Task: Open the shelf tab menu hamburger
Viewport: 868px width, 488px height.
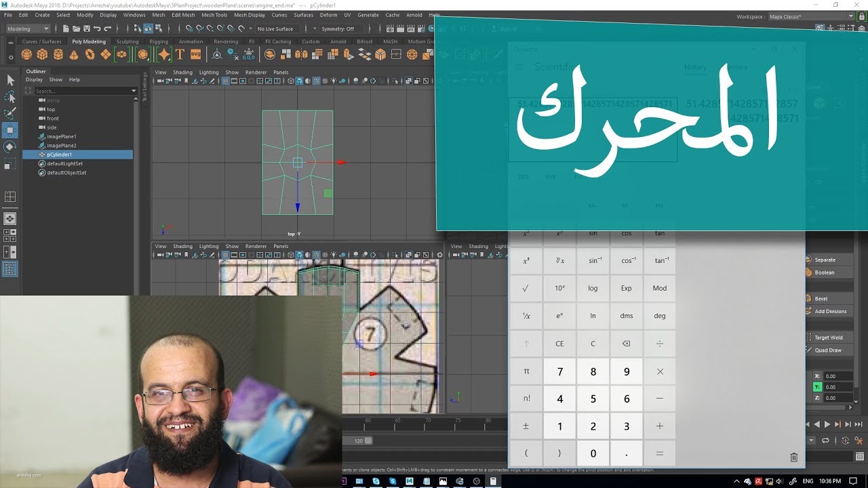Action: tap(9, 42)
